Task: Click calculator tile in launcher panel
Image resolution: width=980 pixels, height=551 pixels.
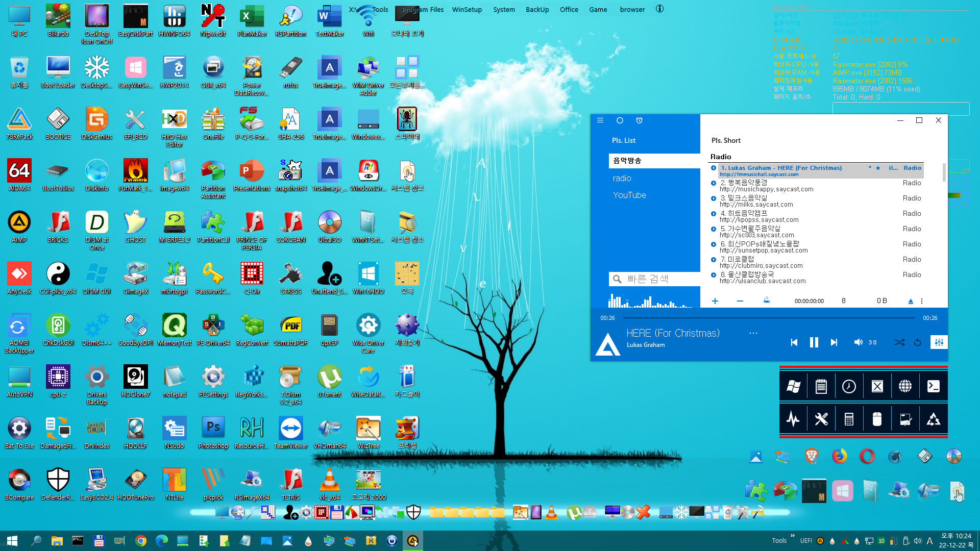Action: tap(849, 419)
